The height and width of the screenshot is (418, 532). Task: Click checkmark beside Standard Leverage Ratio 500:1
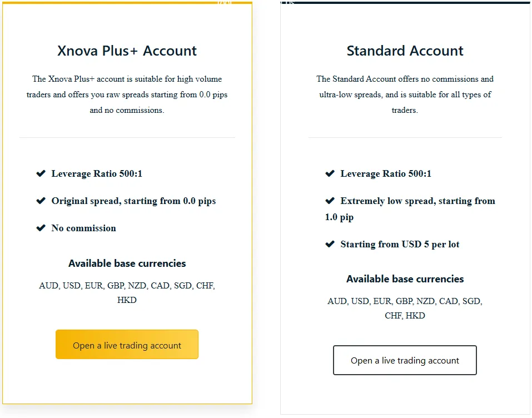[330, 174]
